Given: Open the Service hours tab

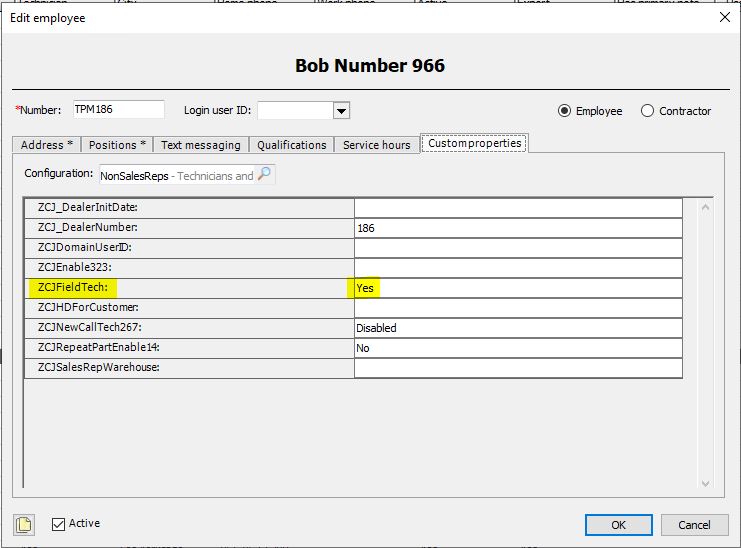Looking at the screenshot, I should tap(377, 145).
